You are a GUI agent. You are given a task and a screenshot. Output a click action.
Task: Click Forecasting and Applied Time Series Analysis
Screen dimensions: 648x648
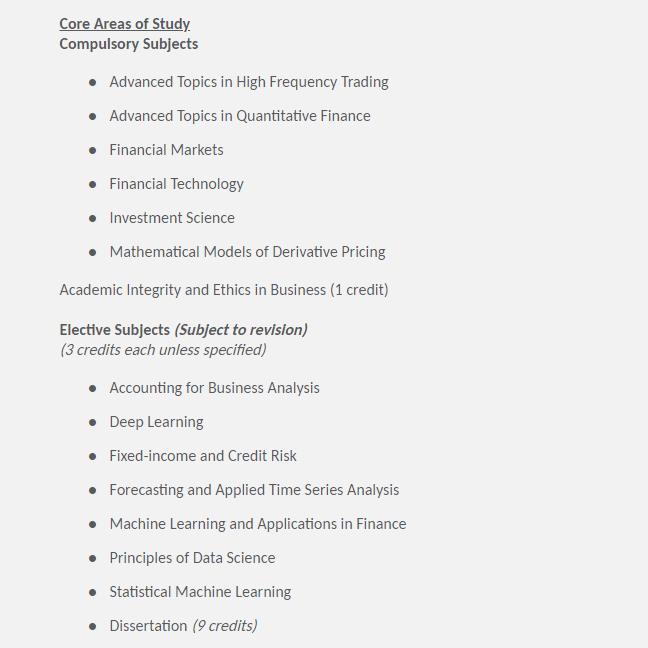pos(254,490)
